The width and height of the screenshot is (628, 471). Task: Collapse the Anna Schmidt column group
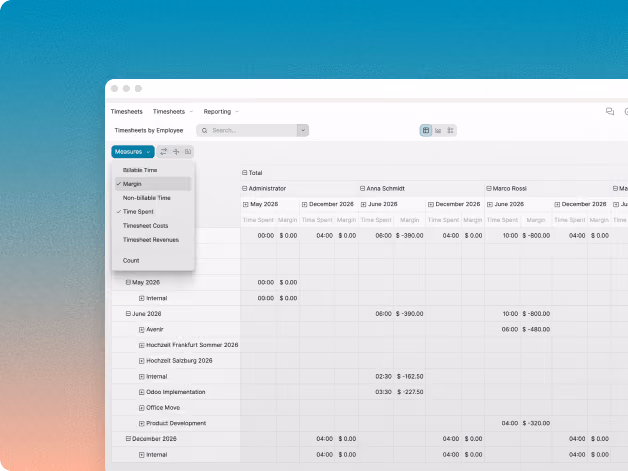point(362,188)
